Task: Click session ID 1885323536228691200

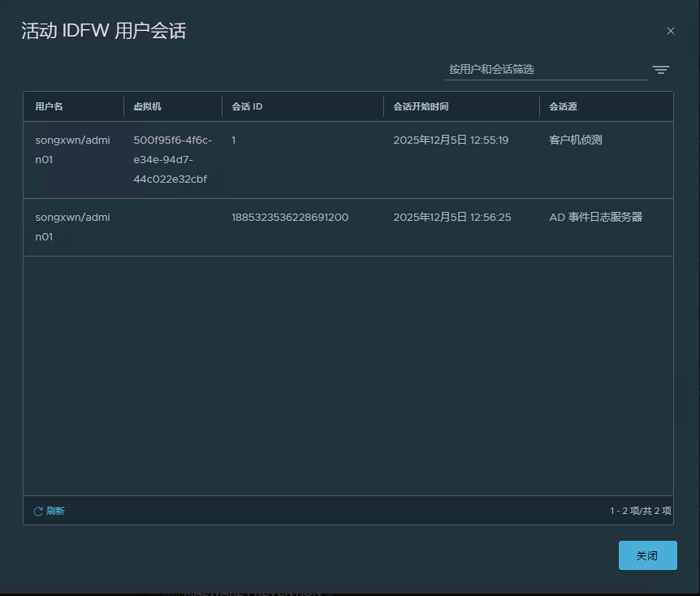Action: pos(290,217)
